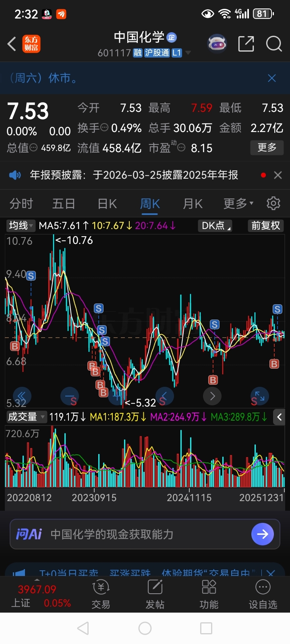Tap the bottom promo banner text
Image resolution: width=290 pixels, height=644 pixels.
pos(147,573)
